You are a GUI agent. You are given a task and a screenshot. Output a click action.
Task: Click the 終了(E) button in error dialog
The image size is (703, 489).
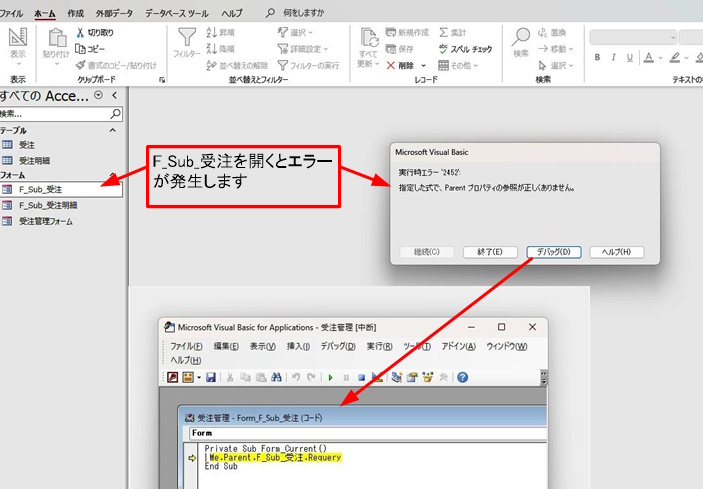point(490,252)
